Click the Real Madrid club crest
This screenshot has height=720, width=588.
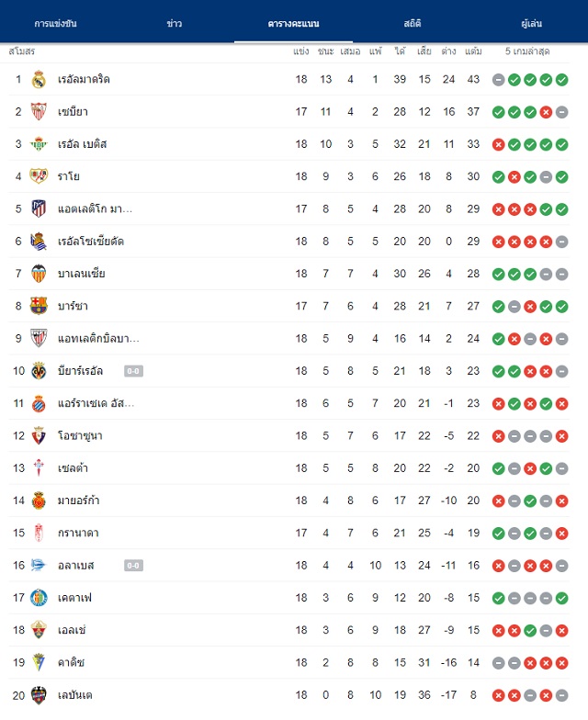(x=39, y=79)
